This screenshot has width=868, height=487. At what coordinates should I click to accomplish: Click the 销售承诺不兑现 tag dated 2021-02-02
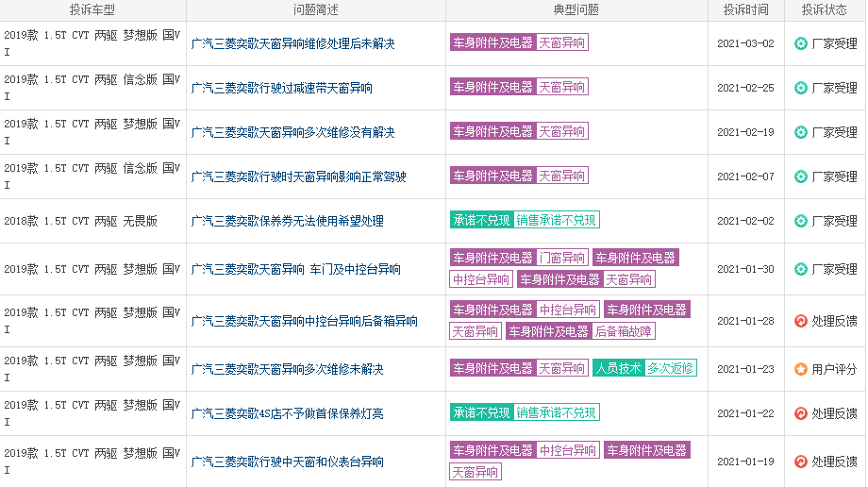pos(557,220)
